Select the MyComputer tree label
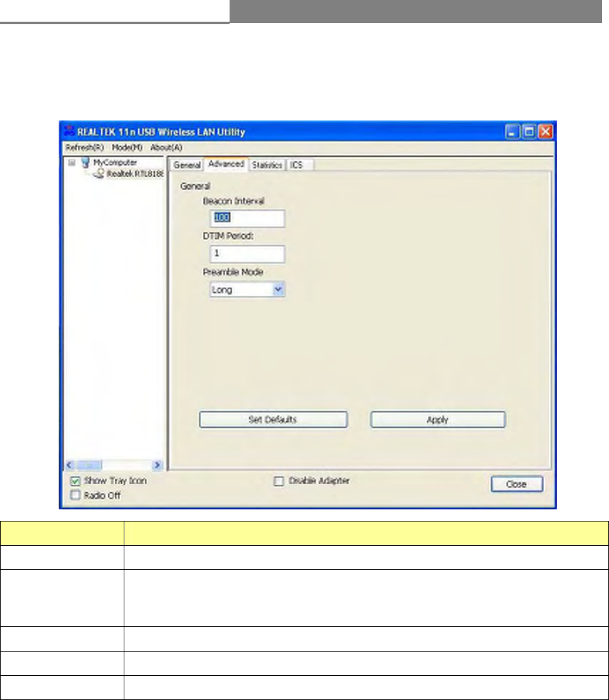This screenshot has width=609, height=700. coord(115,163)
